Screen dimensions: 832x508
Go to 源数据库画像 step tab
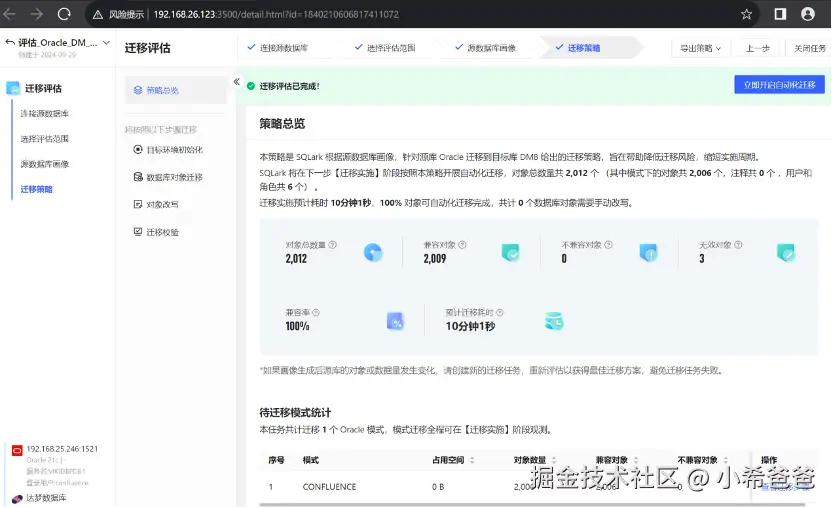[x=486, y=48]
